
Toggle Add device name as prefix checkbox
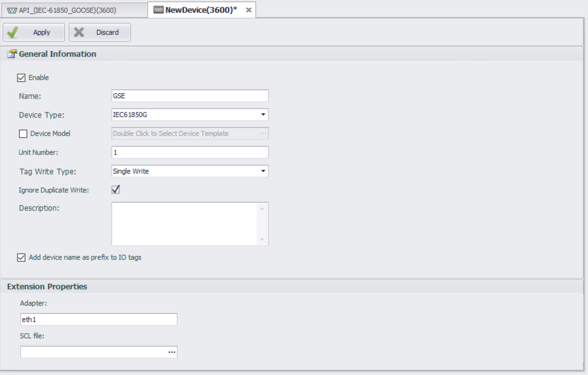point(21,257)
